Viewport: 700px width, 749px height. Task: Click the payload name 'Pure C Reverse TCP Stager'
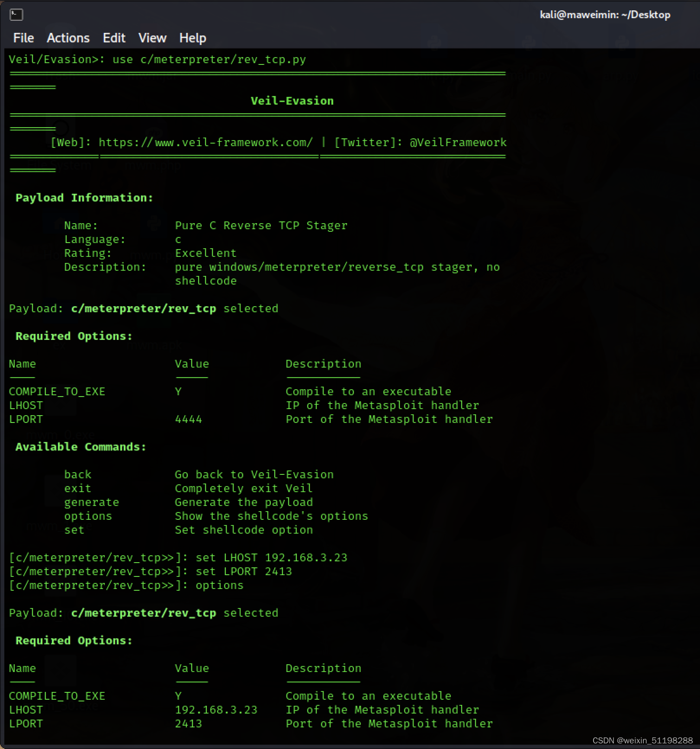261,225
